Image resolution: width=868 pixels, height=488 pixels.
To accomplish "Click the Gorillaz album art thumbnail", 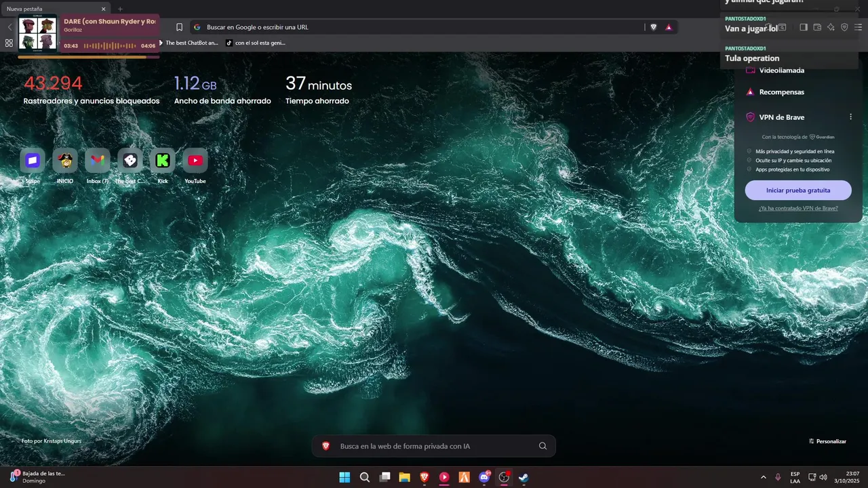I will click(37, 34).
